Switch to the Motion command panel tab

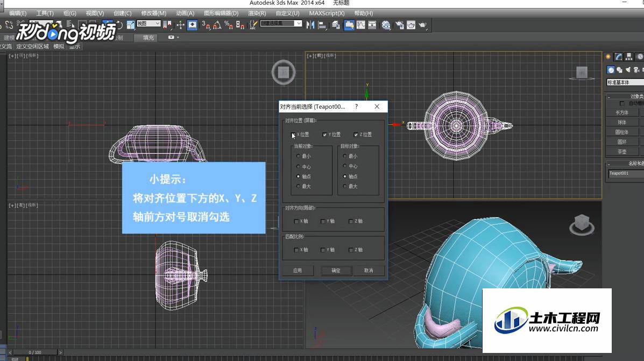point(640,56)
